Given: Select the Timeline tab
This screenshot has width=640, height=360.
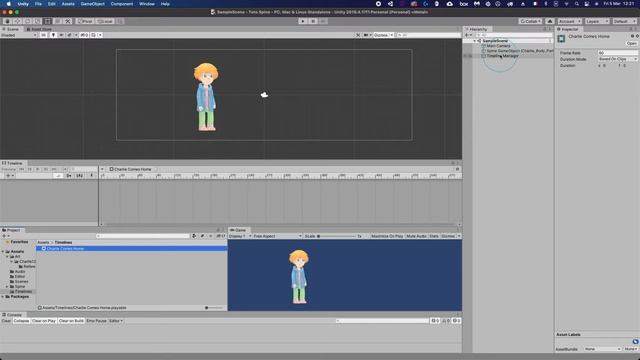Looking at the screenshot, I should point(13,163).
